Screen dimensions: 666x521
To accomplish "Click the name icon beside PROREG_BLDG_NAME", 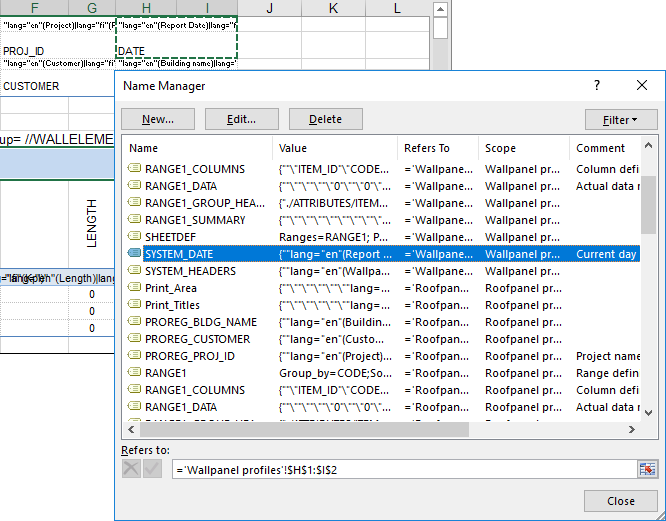I will pyautogui.click(x=135, y=322).
